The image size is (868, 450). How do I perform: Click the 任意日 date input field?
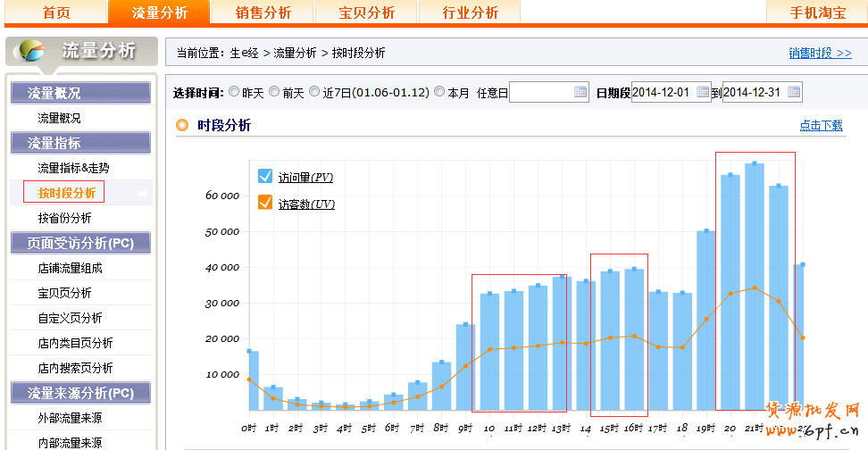pos(541,92)
